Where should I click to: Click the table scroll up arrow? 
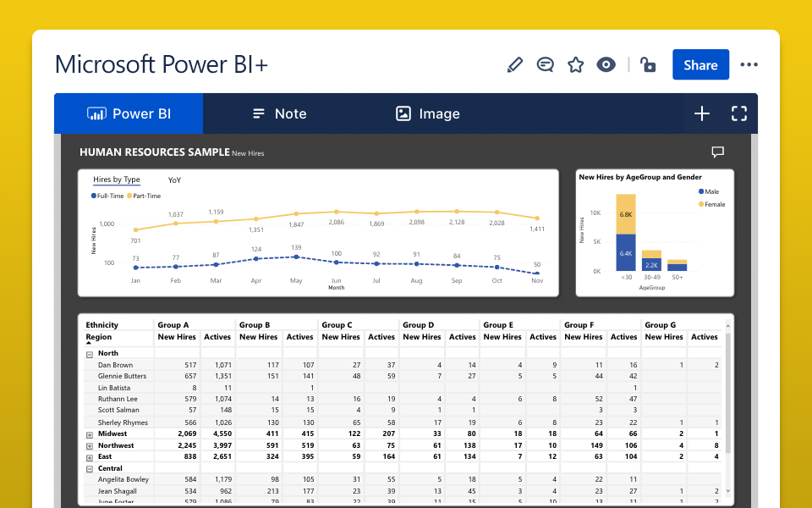[x=727, y=326]
